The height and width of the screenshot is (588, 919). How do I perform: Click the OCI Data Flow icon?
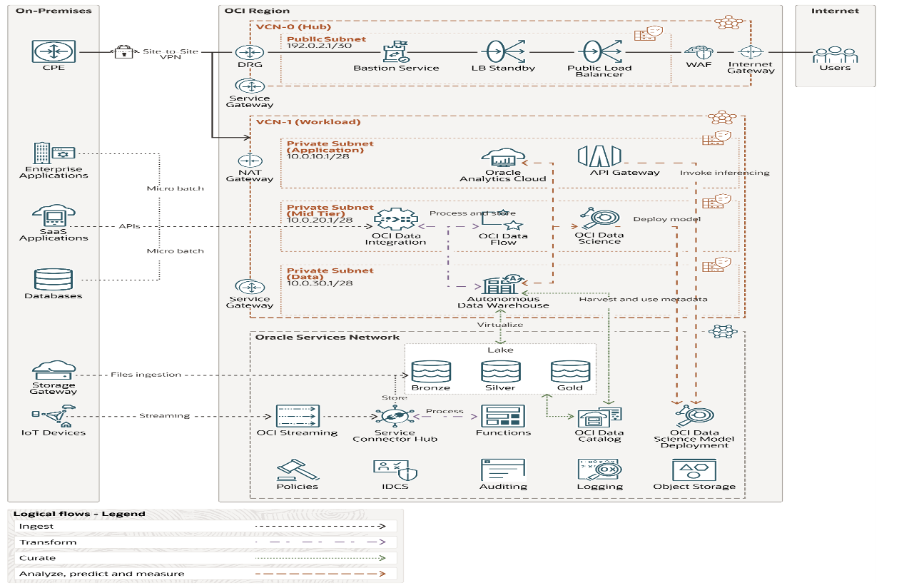pos(504,220)
